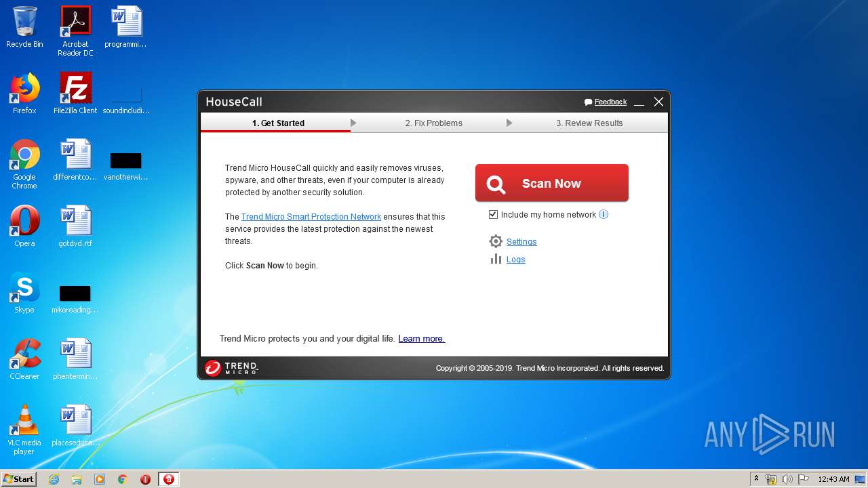The height and width of the screenshot is (488, 868).
Task: Open Windows Media Player taskbar icon
Action: (x=100, y=479)
